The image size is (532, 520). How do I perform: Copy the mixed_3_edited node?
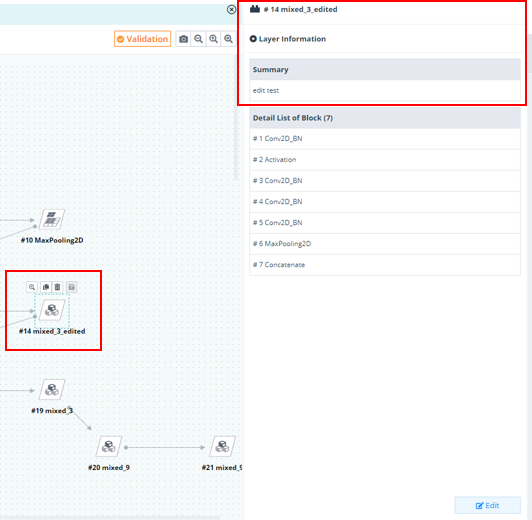[x=46, y=287]
